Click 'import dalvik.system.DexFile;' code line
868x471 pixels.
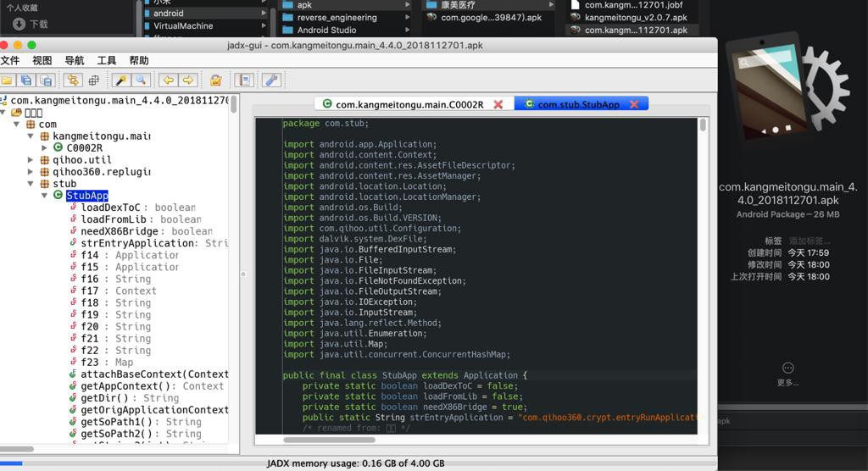[x=354, y=239]
